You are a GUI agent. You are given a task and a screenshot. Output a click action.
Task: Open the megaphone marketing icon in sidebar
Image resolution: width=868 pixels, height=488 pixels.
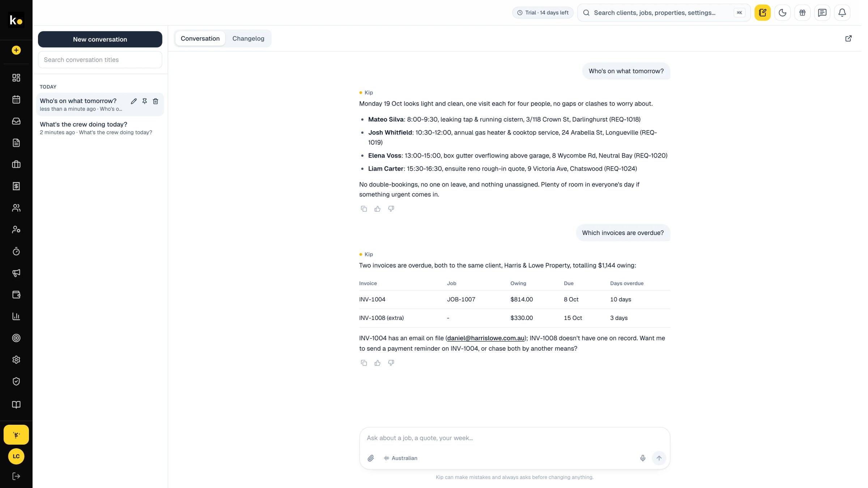16,273
